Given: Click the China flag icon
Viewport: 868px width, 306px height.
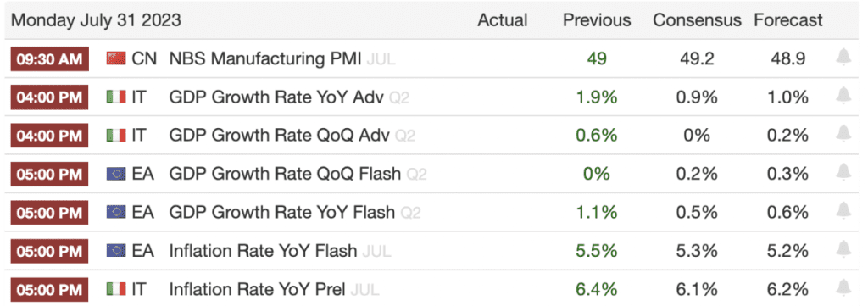Looking at the screenshot, I should tap(116, 58).
